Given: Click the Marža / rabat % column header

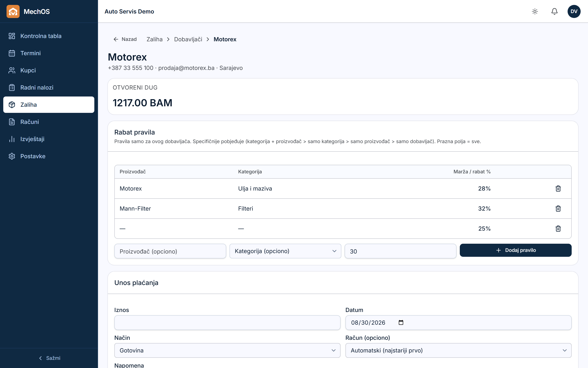Looking at the screenshot, I should (x=472, y=172).
